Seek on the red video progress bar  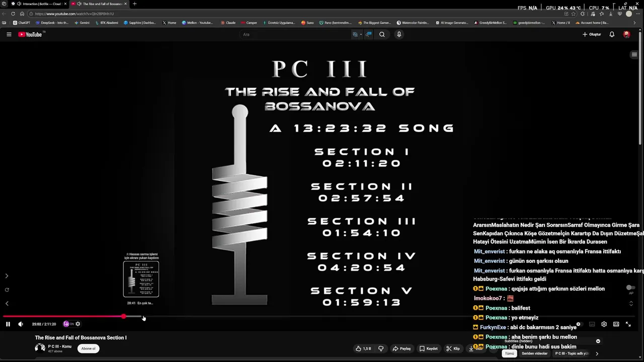(63, 317)
